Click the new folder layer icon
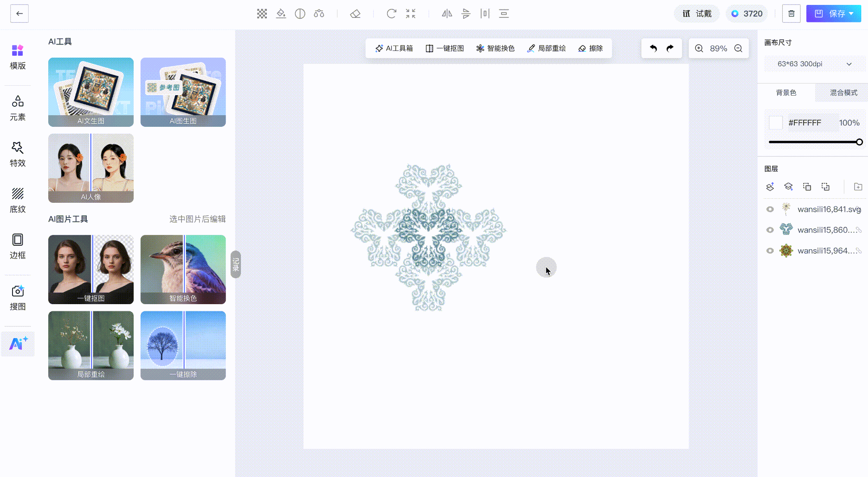868x477 pixels. tap(858, 187)
